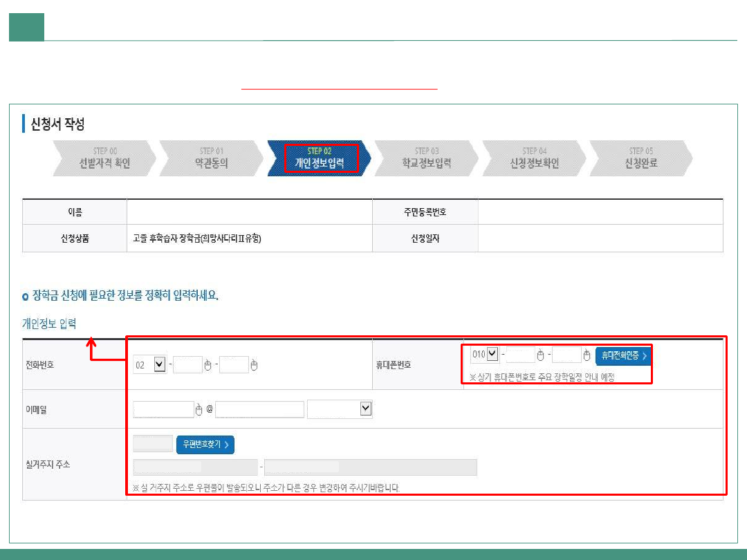Focus the email domain text field after @
This screenshot has height=560, width=747.
click(259, 409)
